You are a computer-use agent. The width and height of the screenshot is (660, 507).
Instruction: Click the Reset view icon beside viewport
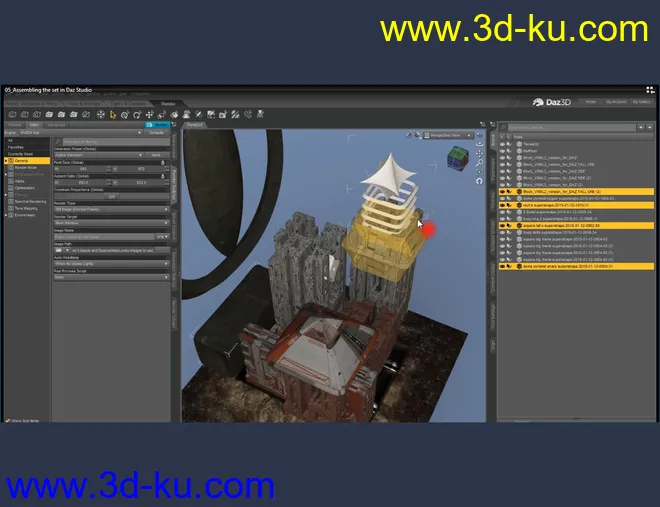point(479,181)
